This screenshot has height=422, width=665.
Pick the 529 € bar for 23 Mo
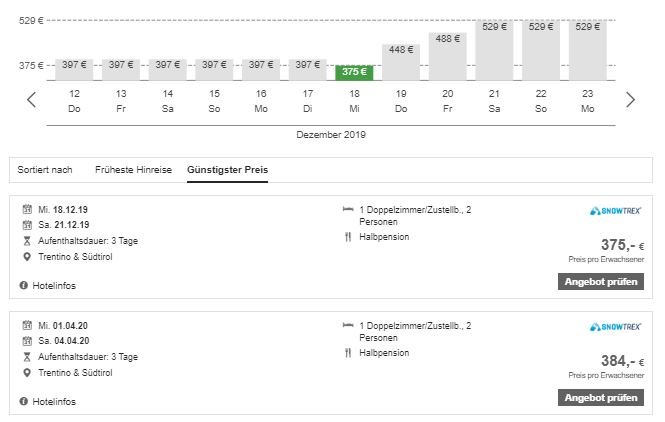click(x=587, y=50)
